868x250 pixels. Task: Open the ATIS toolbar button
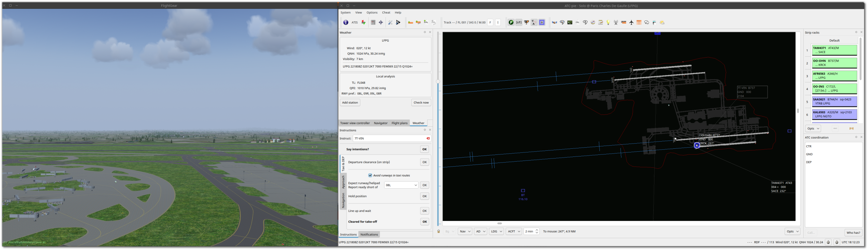click(x=354, y=22)
